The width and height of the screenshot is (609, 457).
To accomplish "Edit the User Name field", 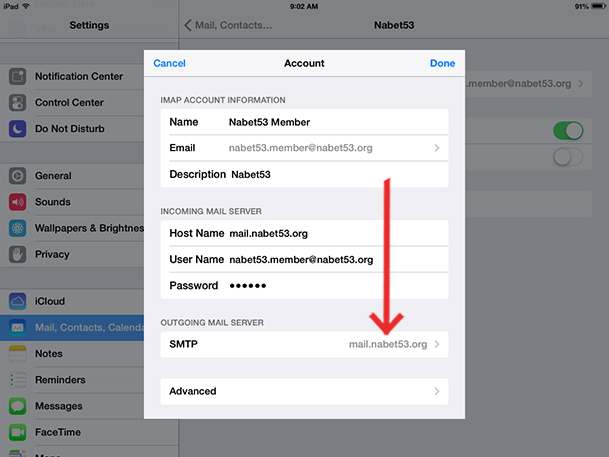I will (x=304, y=259).
